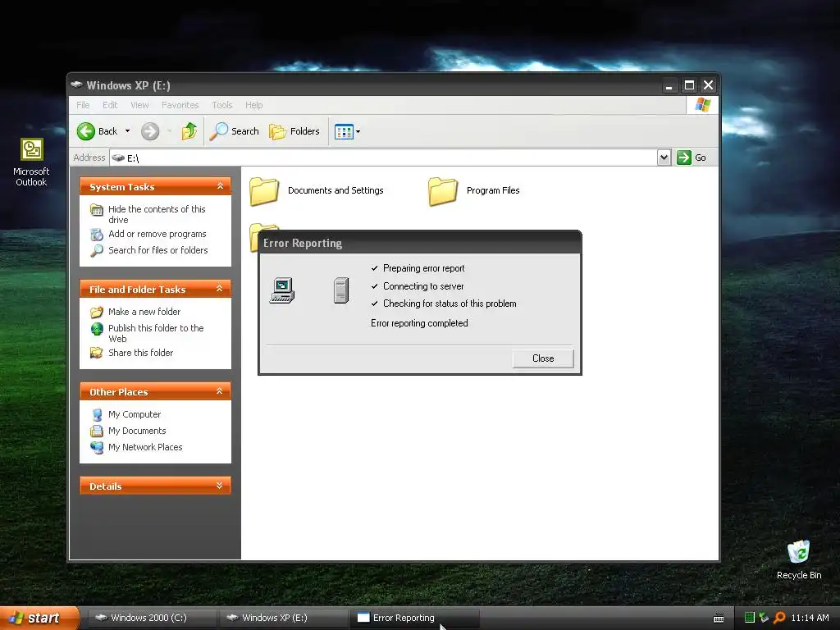The width and height of the screenshot is (840, 630).
Task: Open My Documents from Other Places
Action: point(137,431)
